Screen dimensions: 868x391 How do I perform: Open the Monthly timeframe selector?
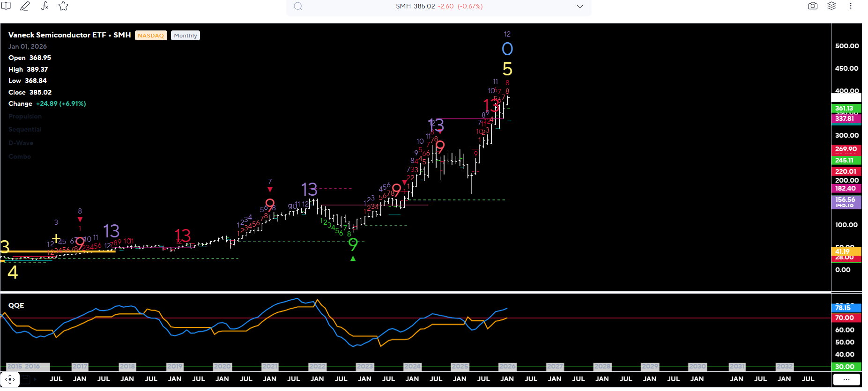click(185, 36)
